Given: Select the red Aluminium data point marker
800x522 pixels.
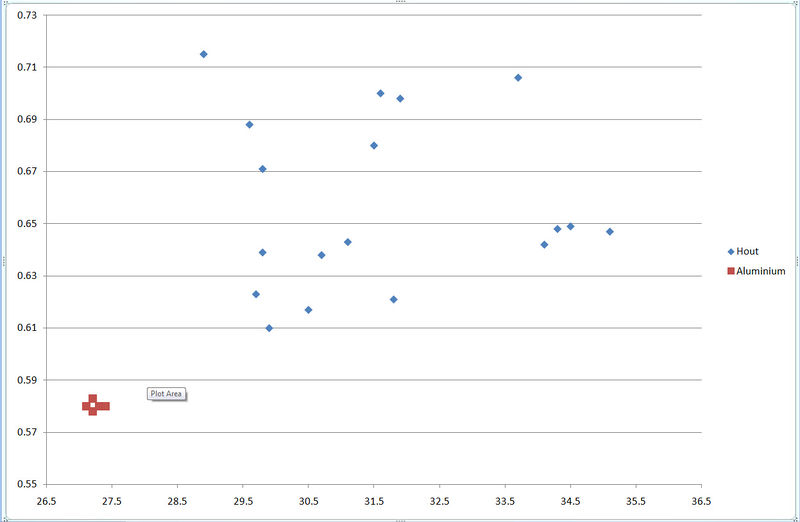Looking at the screenshot, I should pyautogui.click(x=92, y=405).
